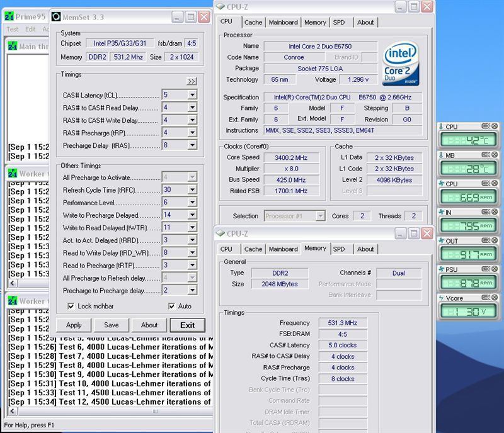This screenshot has height=433, width=504.
Task: Open settings icon on Vcore widget
Action: [x=485, y=298]
